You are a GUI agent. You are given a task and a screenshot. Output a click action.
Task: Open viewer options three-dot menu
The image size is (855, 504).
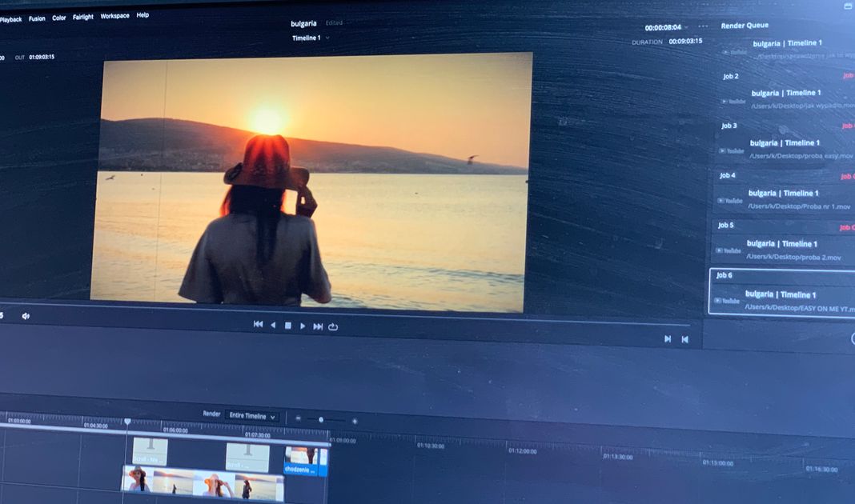point(703,26)
